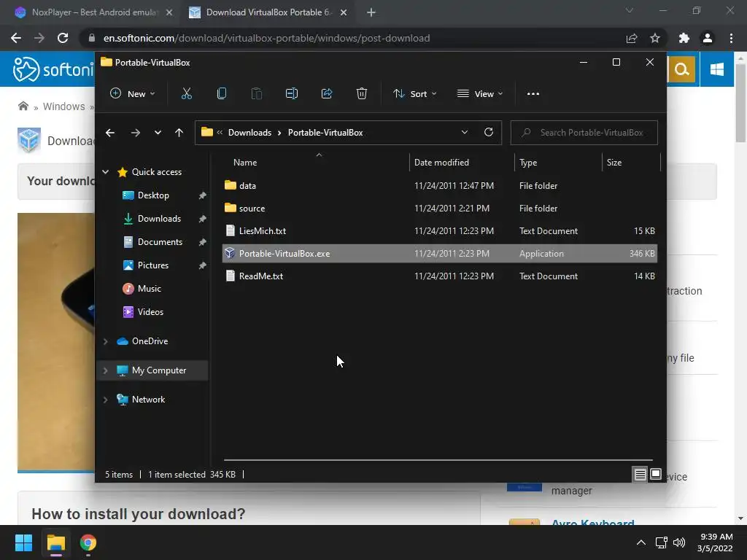
Task: Select Desktop in Quick access
Action: 153,195
